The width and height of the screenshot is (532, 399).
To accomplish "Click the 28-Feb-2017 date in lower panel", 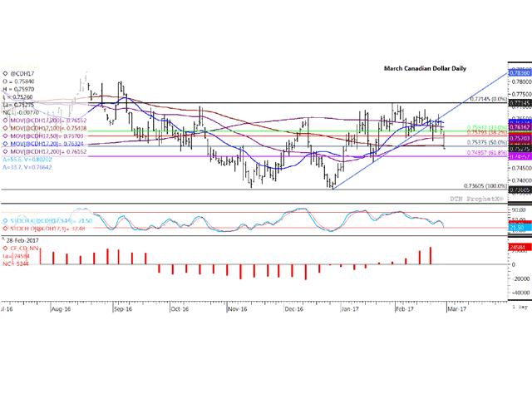I will coord(22,240).
